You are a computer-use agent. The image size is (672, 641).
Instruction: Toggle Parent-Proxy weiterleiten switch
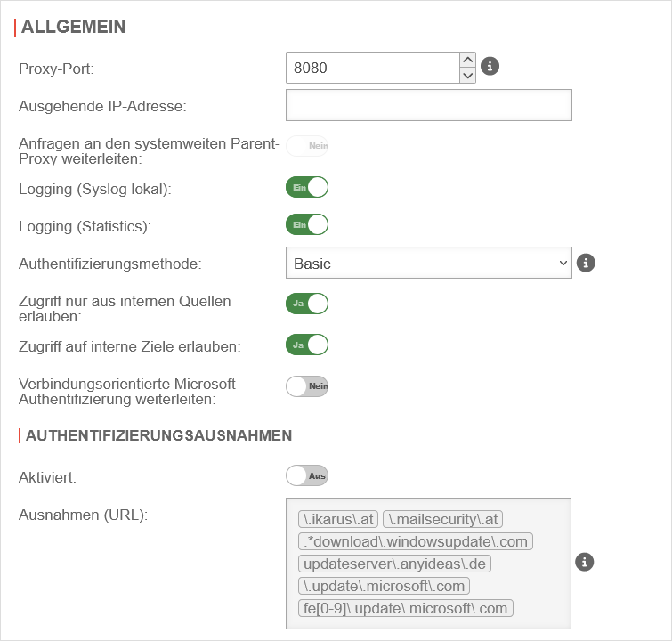coord(307,146)
